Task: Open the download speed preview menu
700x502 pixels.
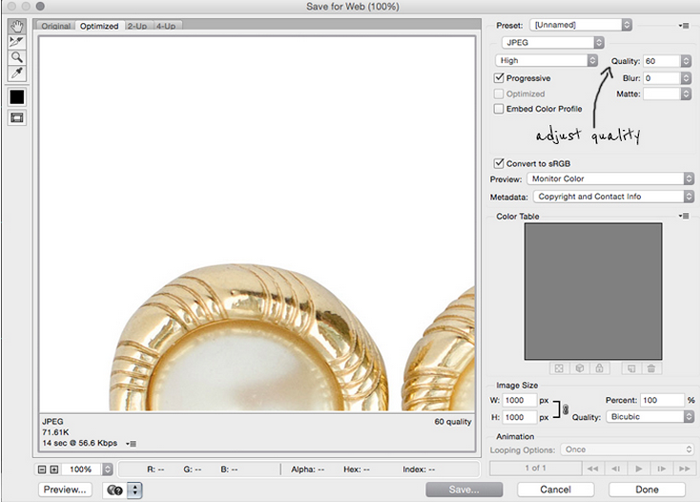Action: pos(131,443)
